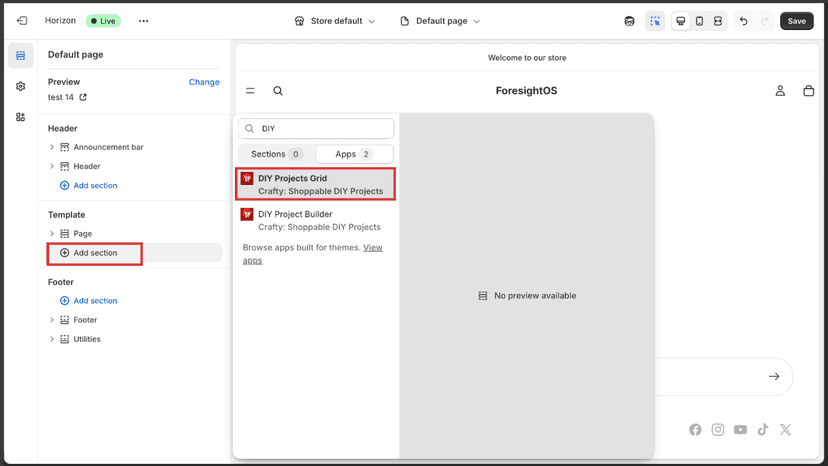This screenshot has width=828, height=466.
Task: Open the three-dot more actions menu
Action: pyautogui.click(x=144, y=21)
